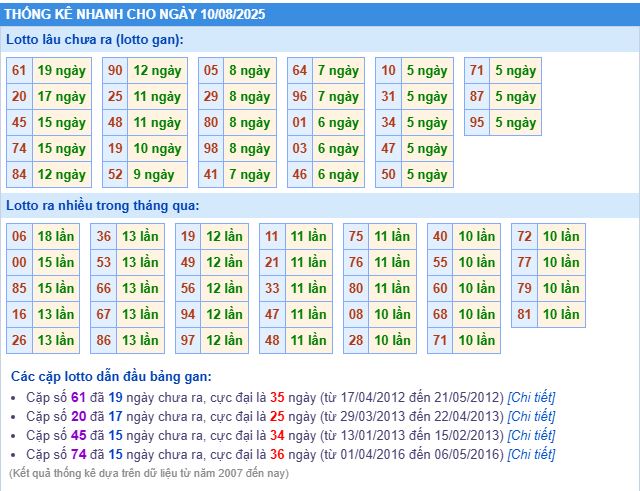Viewport: 640px width, 491px height.
Task: Select number 97 cell
Action: (188, 340)
